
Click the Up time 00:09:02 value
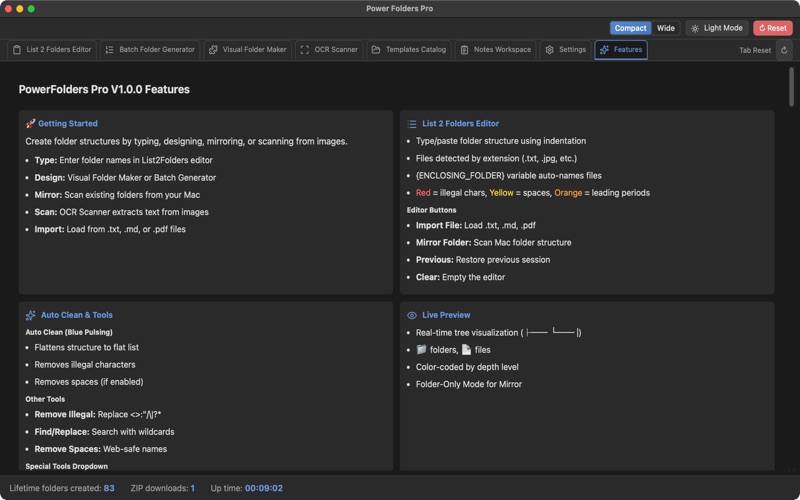point(264,488)
